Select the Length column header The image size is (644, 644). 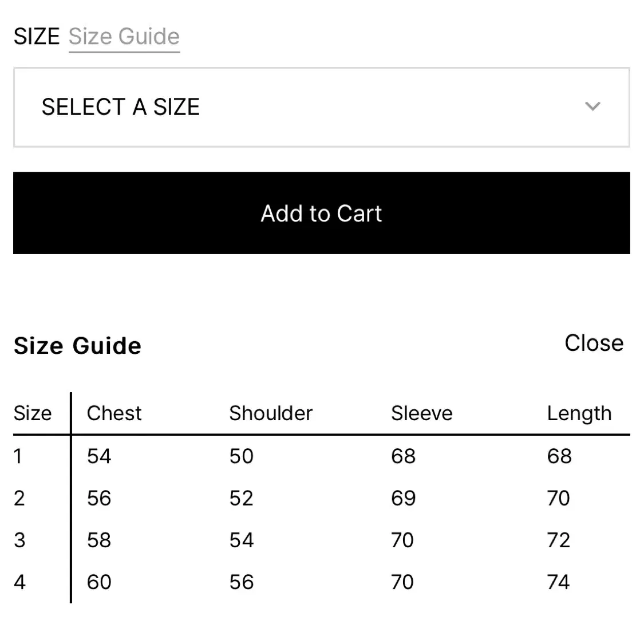click(x=579, y=414)
